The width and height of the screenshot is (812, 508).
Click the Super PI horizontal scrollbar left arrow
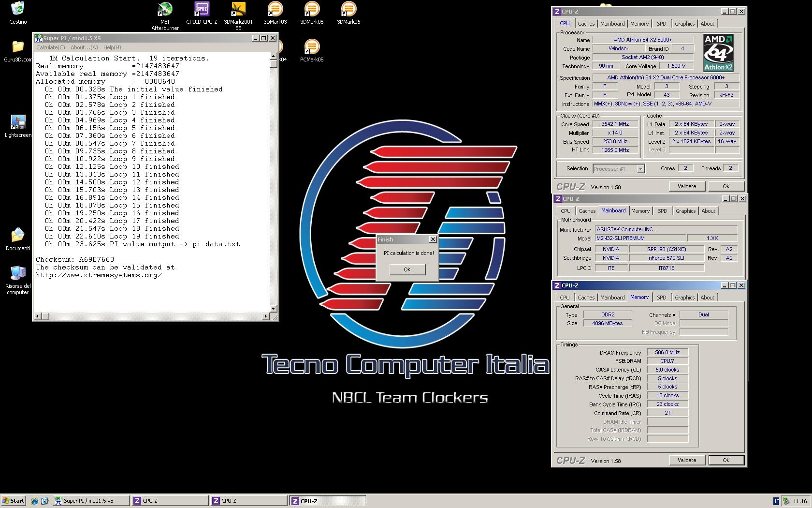37,316
